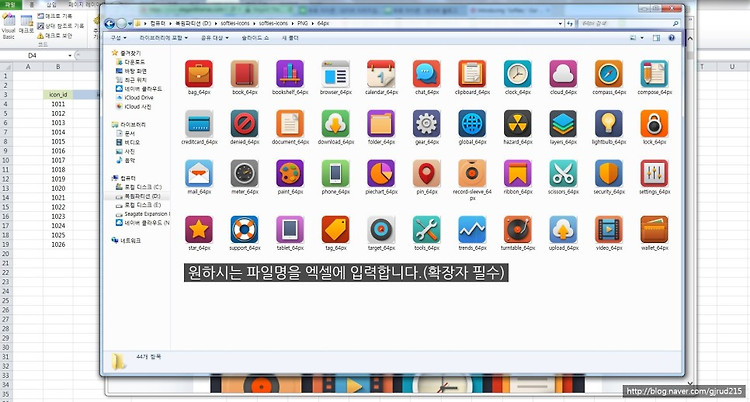
Task: Open recent pages dropdown beside forward button
Action: tap(130, 23)
